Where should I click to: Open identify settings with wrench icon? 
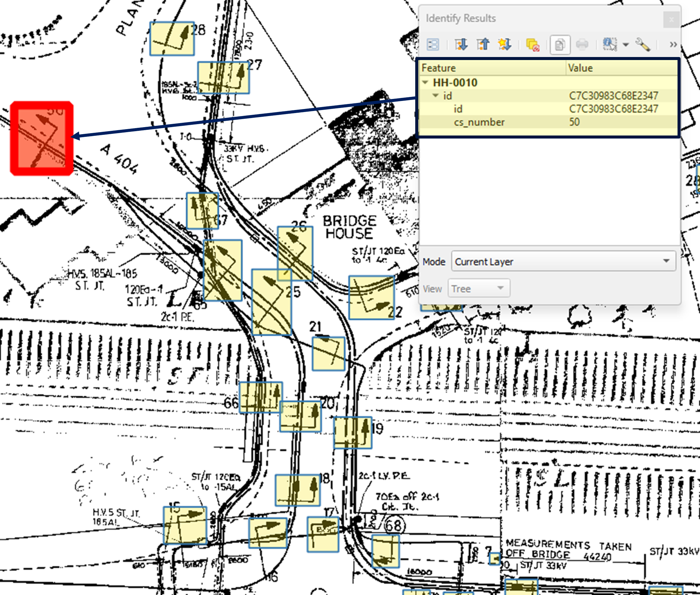coord(643,45)
